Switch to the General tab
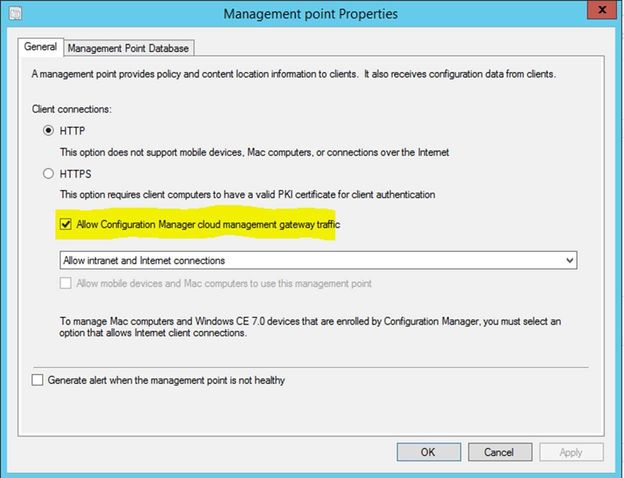This screenshot has width=624, height=478. pyautogui.click(x=40, y=48)
